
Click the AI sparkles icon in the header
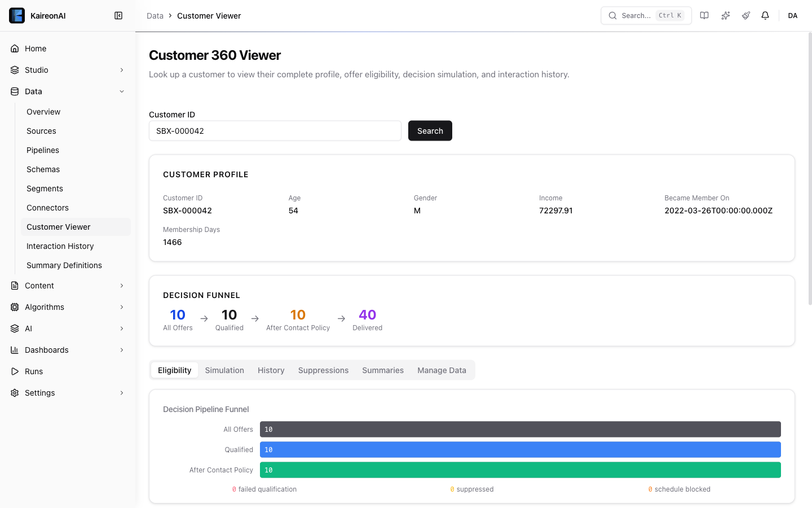[x=725, y=15]
